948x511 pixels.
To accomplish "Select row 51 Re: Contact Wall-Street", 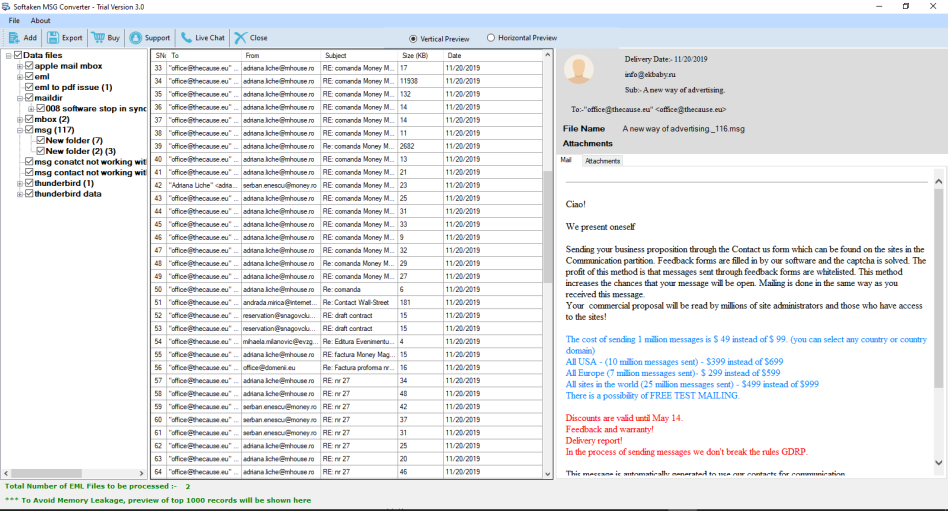I will (347, 302).
